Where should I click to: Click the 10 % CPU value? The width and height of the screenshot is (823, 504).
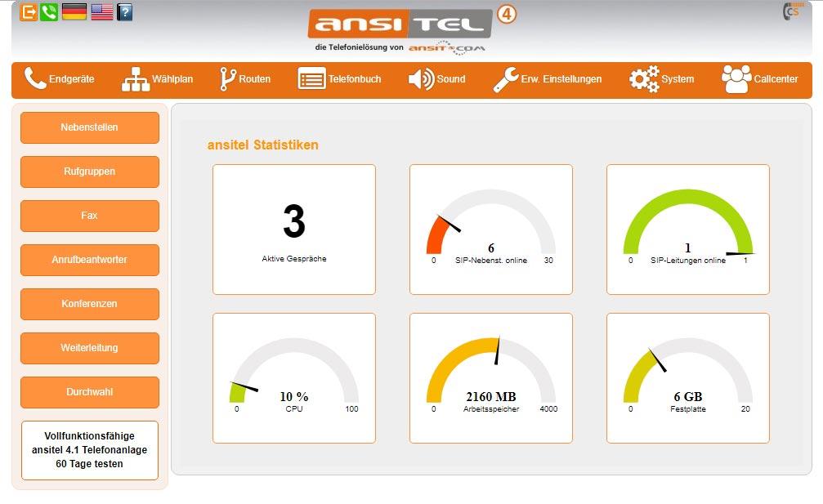(x=294, y=396)
